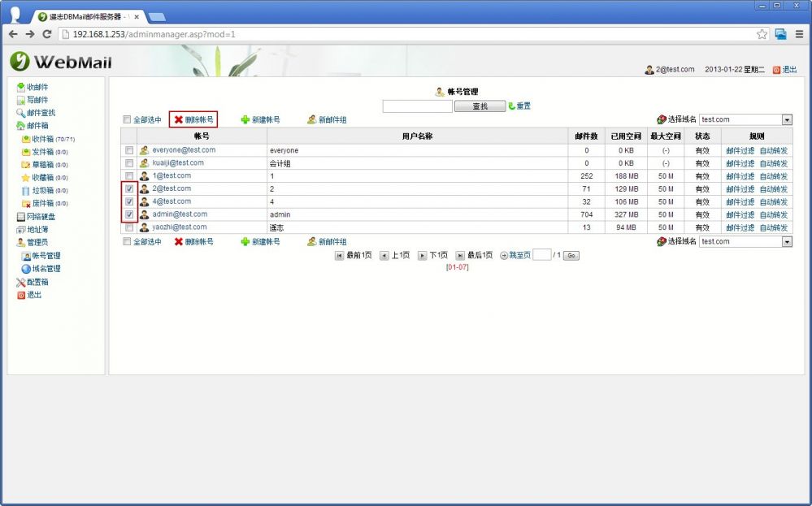Click the top red X 删除帐号 icon
812x506 pixels.
[179, 119]
